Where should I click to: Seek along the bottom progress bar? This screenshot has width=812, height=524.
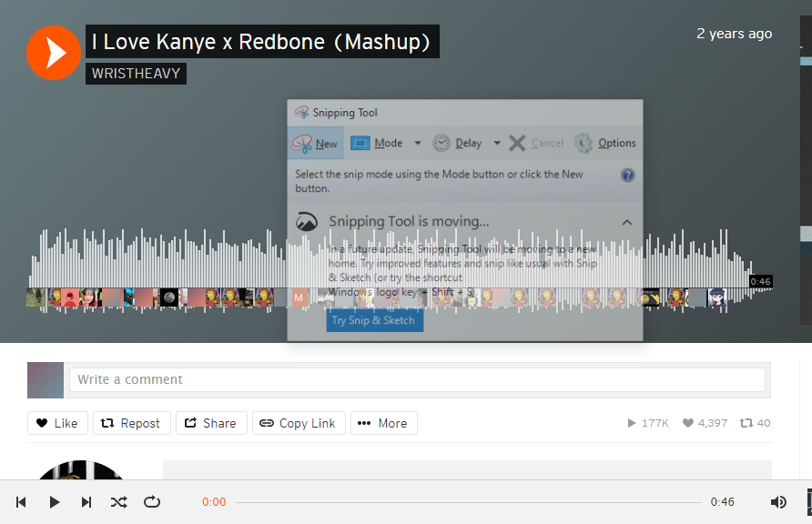pos(468,501)
